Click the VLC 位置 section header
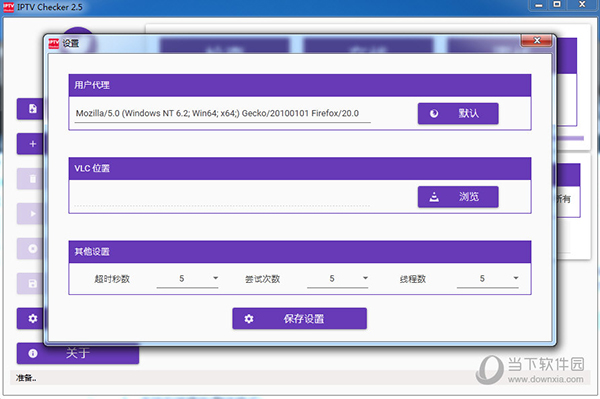Image resolution: width=600 pixels, height=399 pixels. click(300, 168)
